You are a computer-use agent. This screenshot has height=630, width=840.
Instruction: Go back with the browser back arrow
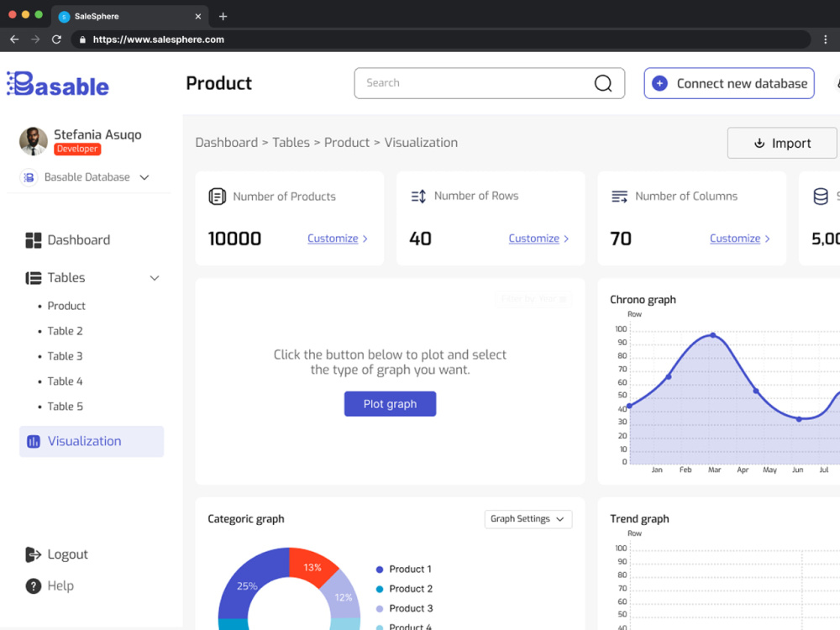point(14,39)
